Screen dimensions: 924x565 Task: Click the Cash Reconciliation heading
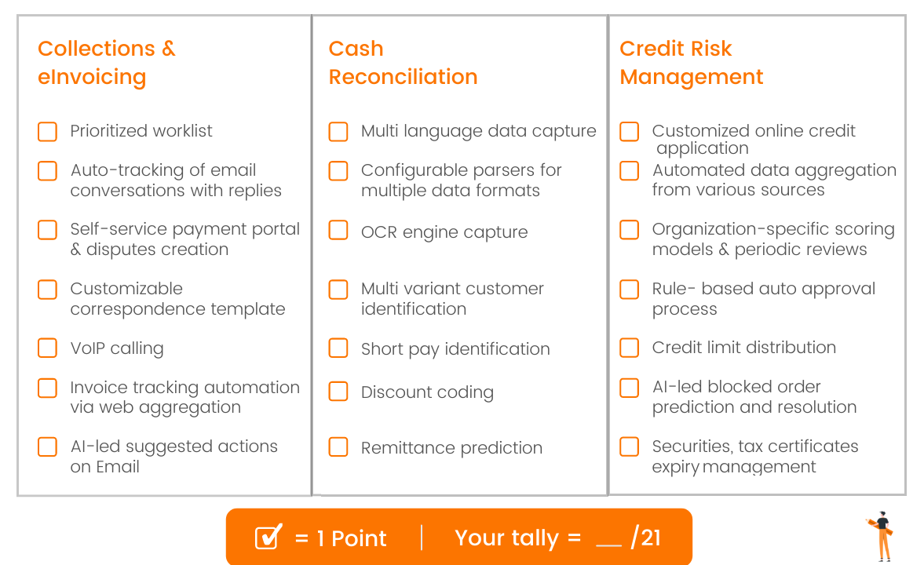(x=403, y=63)
